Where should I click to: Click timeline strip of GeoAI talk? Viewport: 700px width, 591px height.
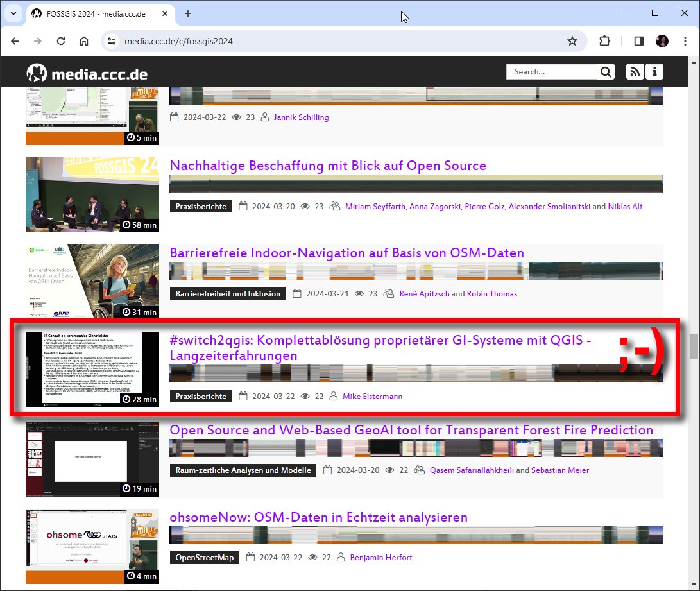[416, 448]
